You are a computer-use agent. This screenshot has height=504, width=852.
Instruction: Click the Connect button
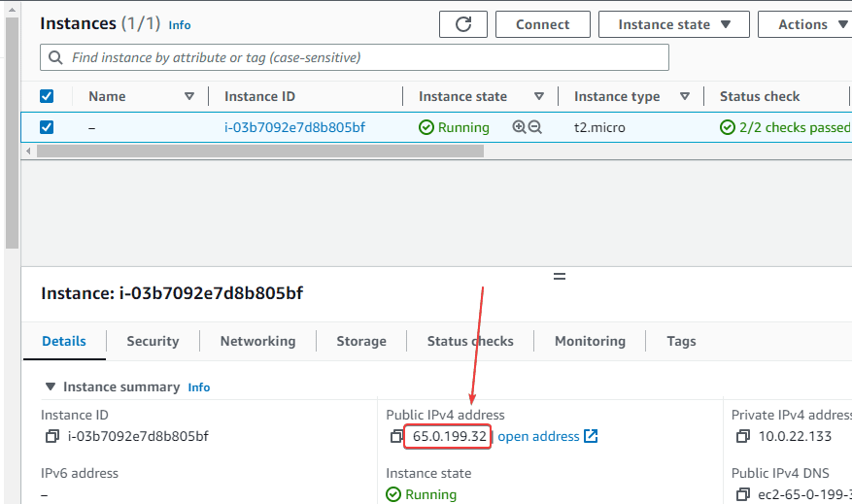543,24
